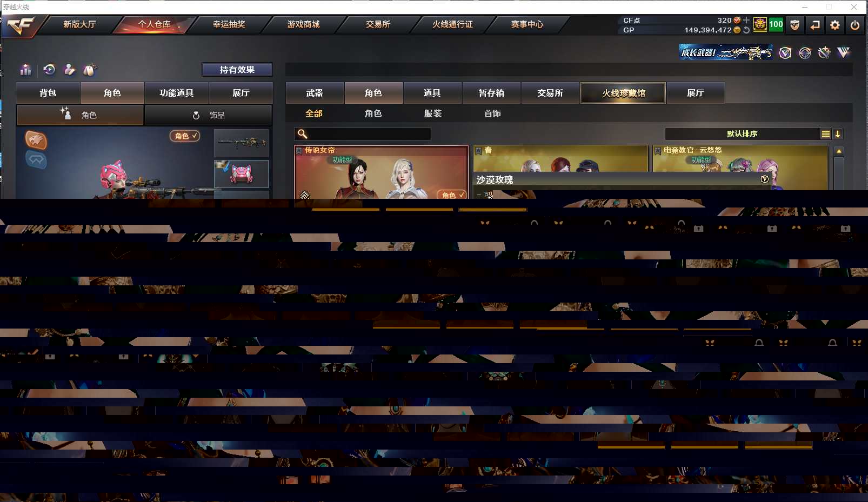Toggle 角色 checkmark on 传说女帝 card
The width and height of the screenshot is (868, 502).
[452, 195]
